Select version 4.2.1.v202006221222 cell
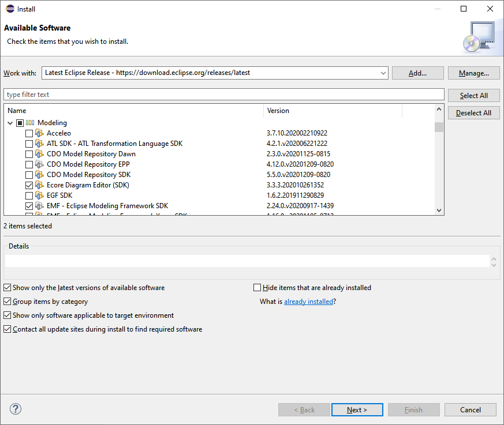This screenshot has height=425, width=504. 297,144
